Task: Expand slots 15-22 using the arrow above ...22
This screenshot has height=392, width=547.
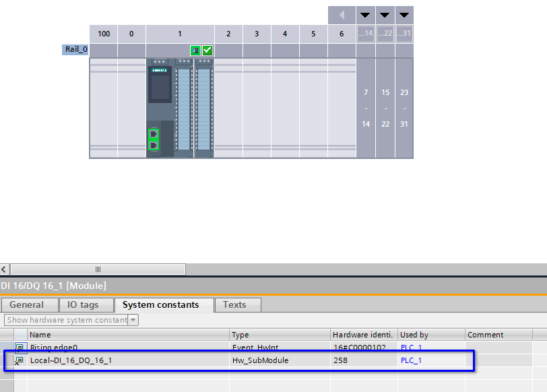Action: tap(385, 15)
